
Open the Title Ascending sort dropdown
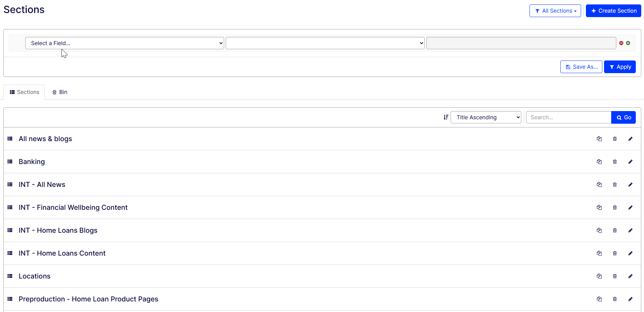(486, 117)
